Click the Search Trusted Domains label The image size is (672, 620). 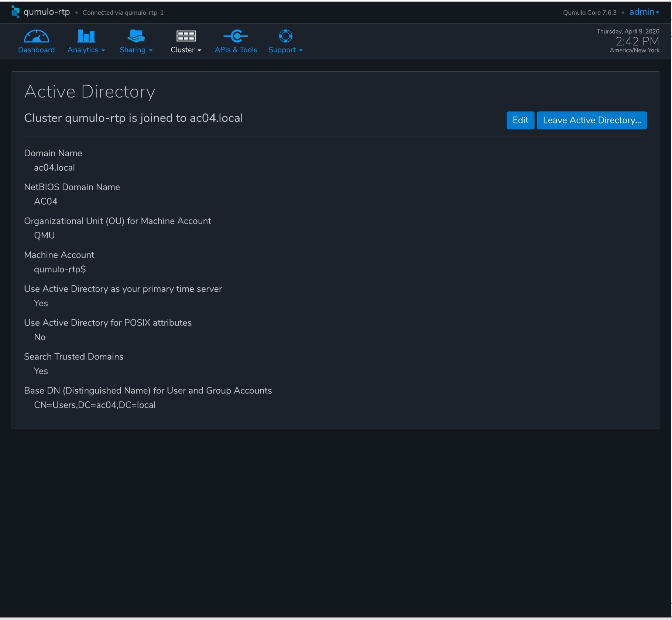pyautogui.click(x=74, y=357)
